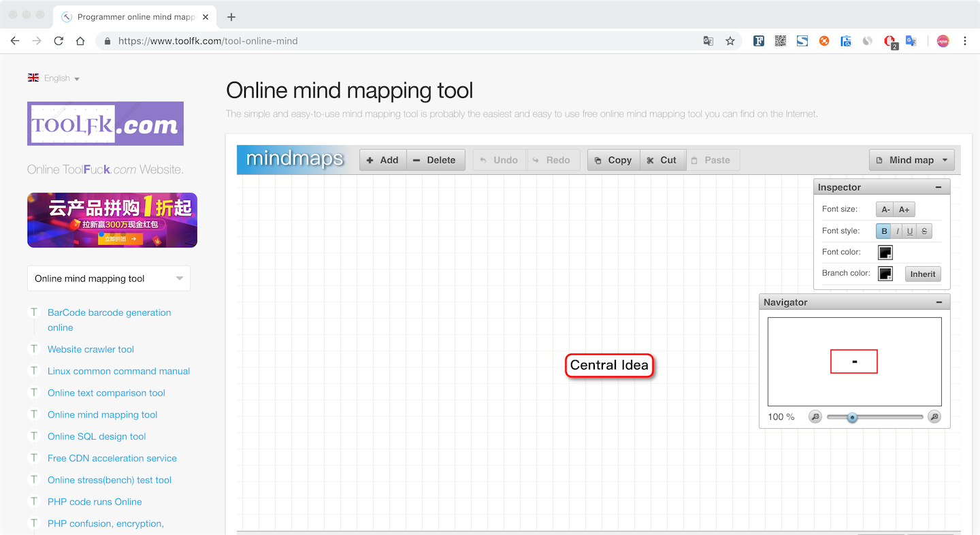Open the Font color picker
This screenshot has height=535, width=980.
tap(885, 253)
